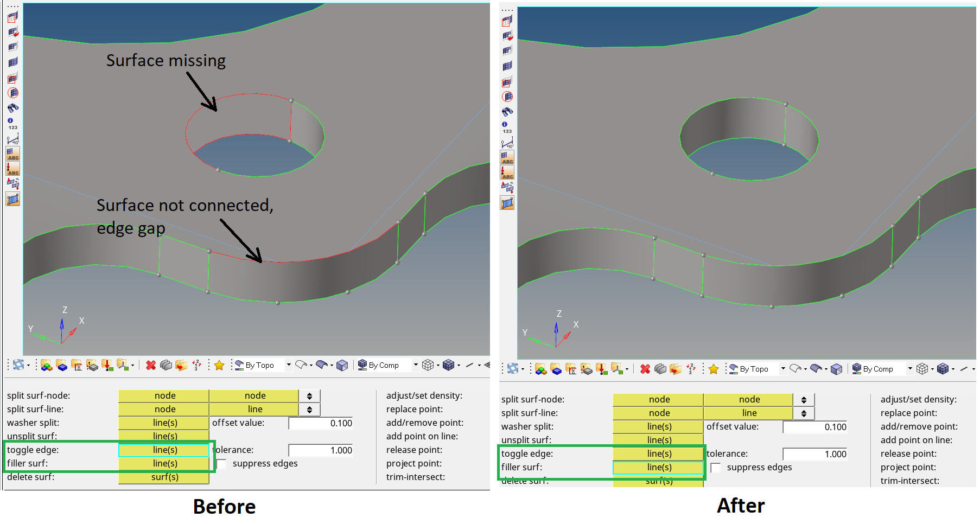
Task: Click inside the tolerance value field
Action: [321, 450]
